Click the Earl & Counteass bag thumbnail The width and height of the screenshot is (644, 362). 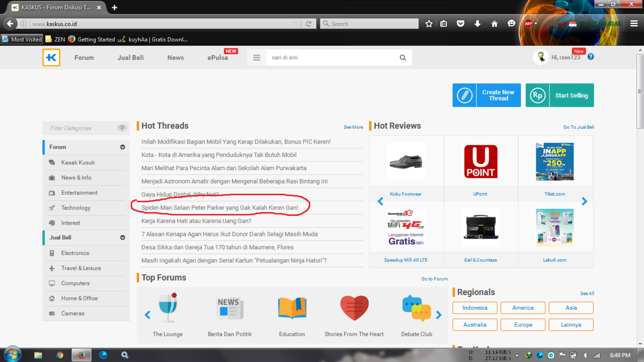coord(480,228)
